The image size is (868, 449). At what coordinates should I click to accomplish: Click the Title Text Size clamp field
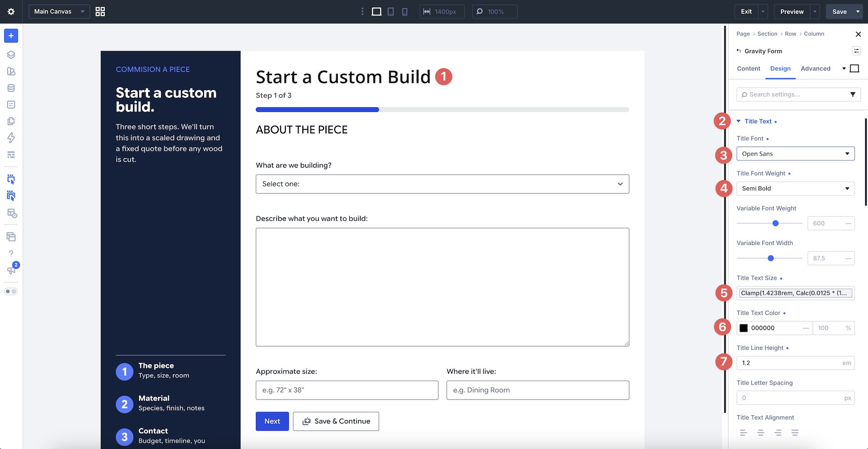coord(796,293)
